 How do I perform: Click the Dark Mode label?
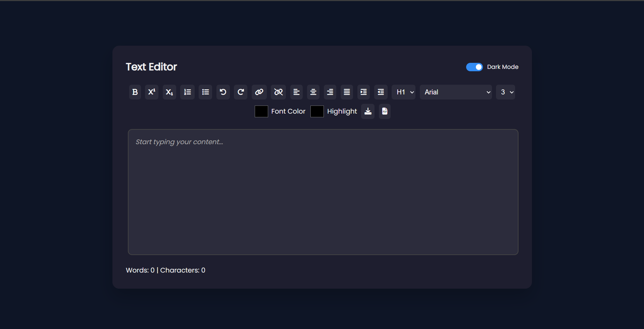click(503, 67)
